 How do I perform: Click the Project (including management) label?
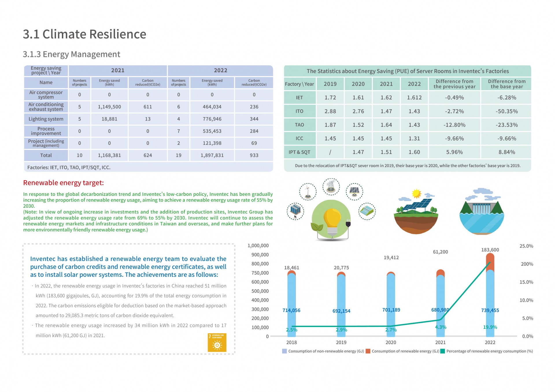point(46,143)
